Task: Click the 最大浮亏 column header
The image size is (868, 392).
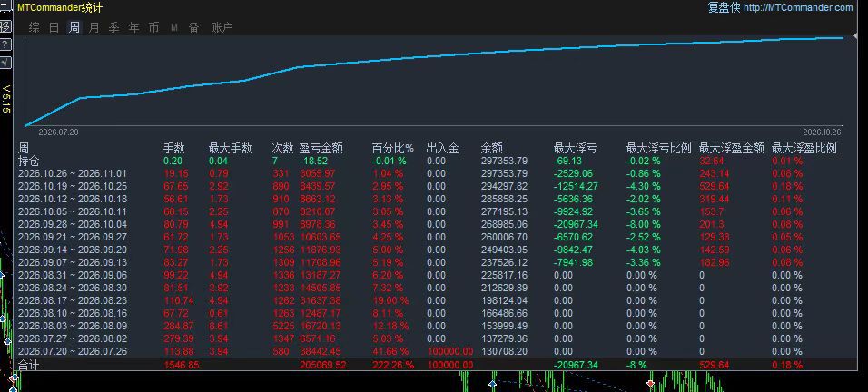Action: 575,148
